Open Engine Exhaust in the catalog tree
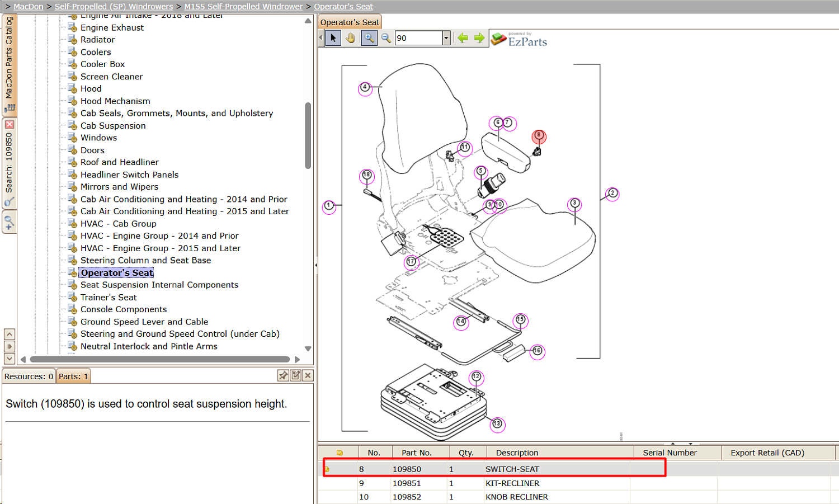Viewport: 839px width, 504px height. click(x=112, y=27)
